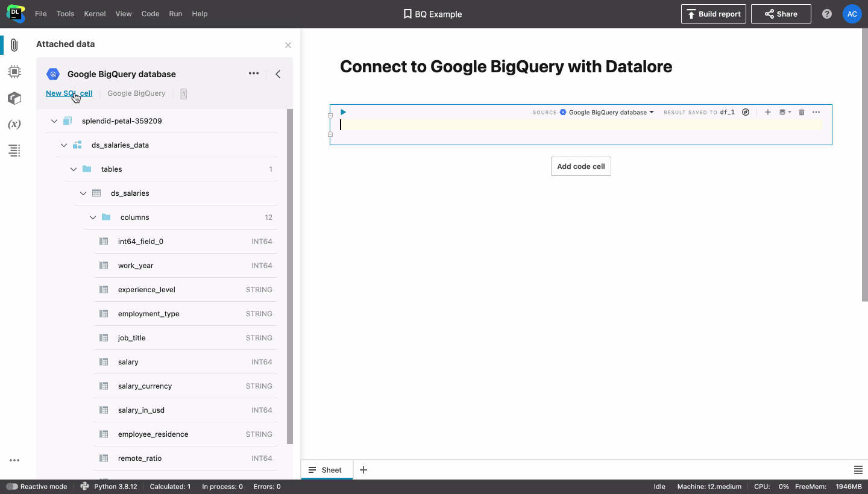The height and width of the screenshot is (494, 868).
Task: Open the table of contents sidebar icon
Action: 14,151
